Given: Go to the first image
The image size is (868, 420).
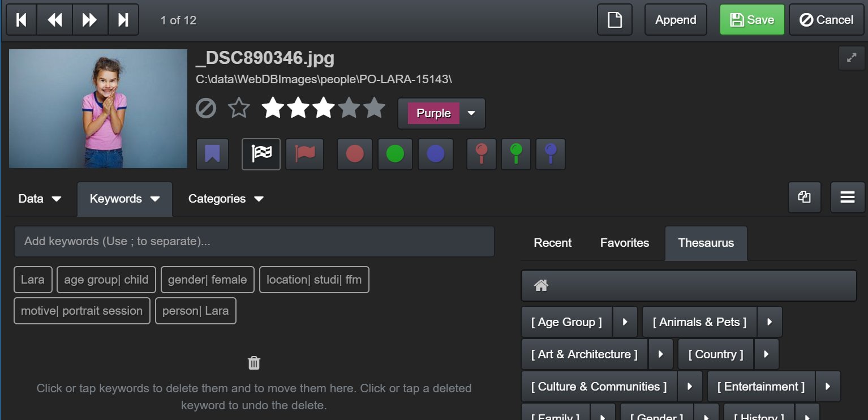Looking at the screenshot, I should tap(22, 20).
